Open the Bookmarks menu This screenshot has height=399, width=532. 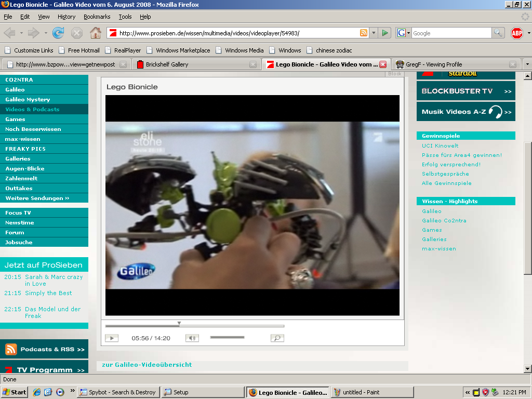[x=97, y=17]
